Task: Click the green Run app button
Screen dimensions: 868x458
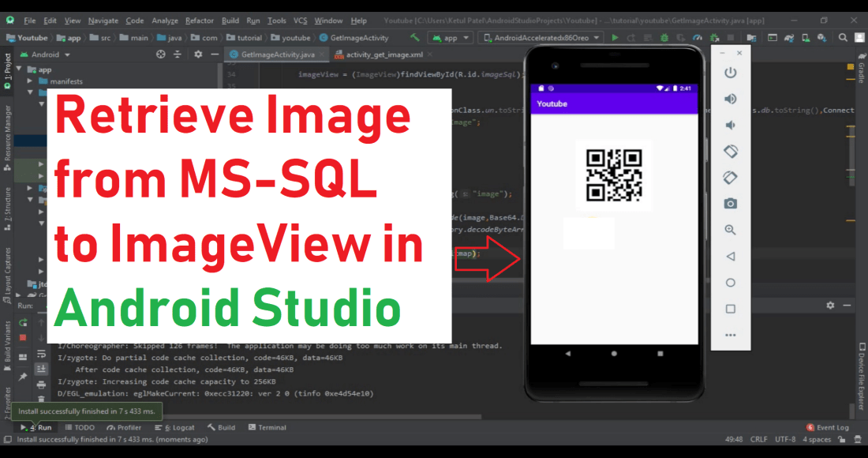Action: pos(615,37)
